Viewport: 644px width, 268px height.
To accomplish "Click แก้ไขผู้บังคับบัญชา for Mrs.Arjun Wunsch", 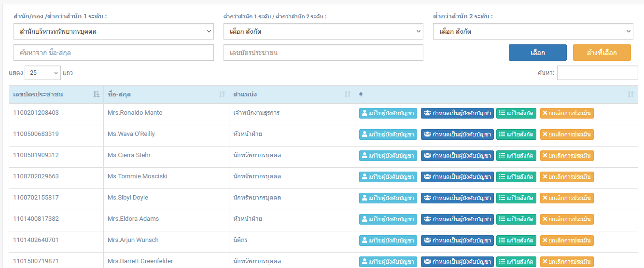I will point(388,241).
